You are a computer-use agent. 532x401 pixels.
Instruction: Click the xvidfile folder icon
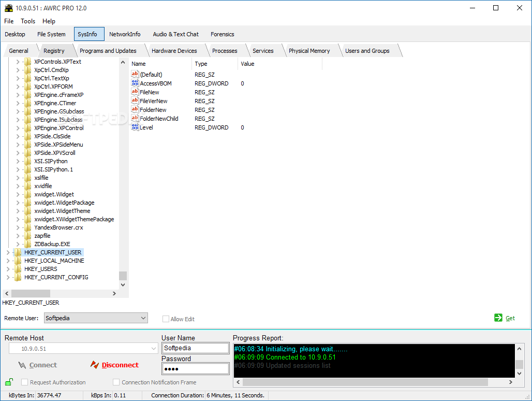click(28, 186)
